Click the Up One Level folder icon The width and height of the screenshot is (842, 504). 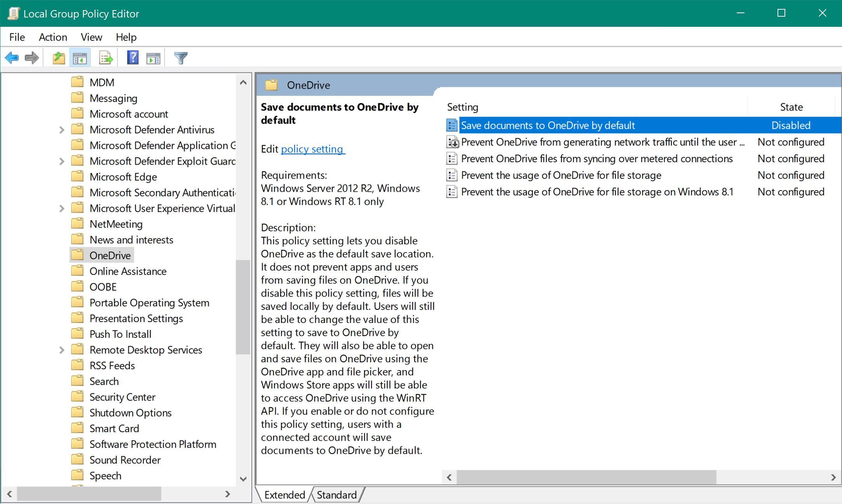click(x=59, y=58)
